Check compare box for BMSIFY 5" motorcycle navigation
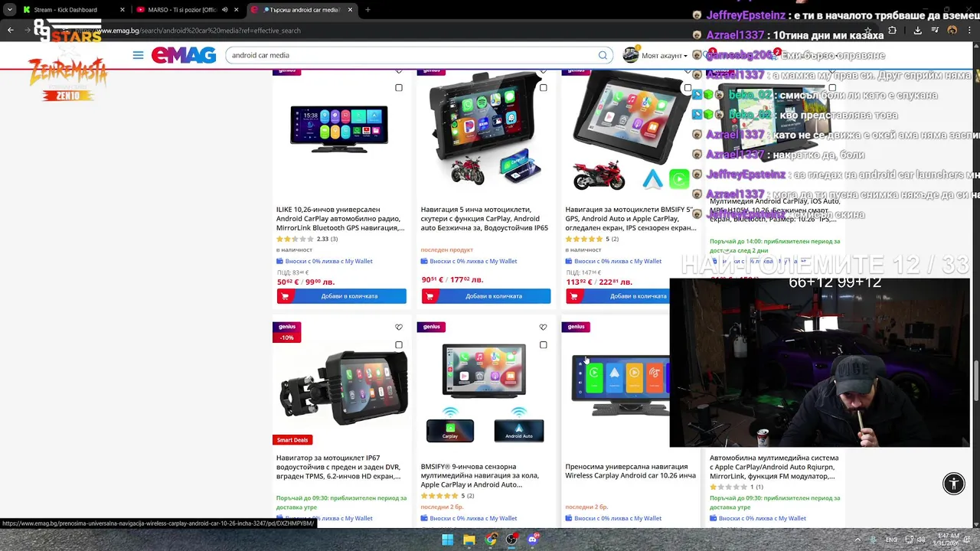Image resolution: width=980 pixels, height=551 pixels. (x=688, y=88)
